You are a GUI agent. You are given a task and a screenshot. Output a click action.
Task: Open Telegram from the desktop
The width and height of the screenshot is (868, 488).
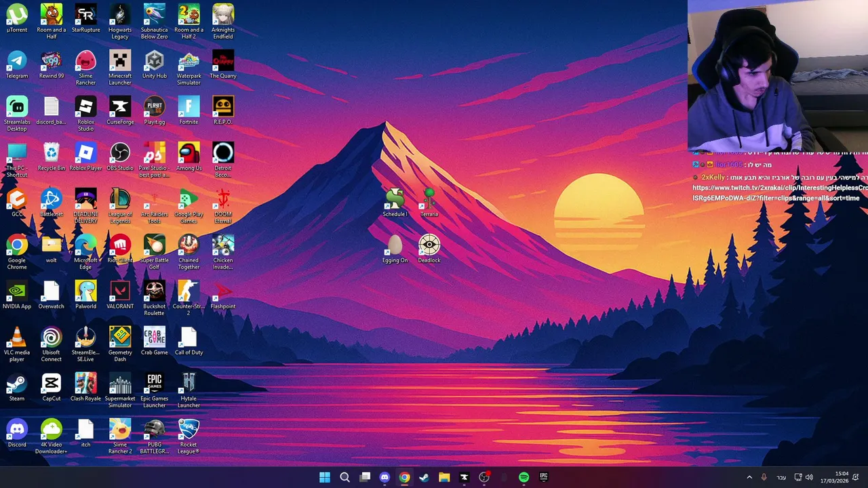pos(17,65)
